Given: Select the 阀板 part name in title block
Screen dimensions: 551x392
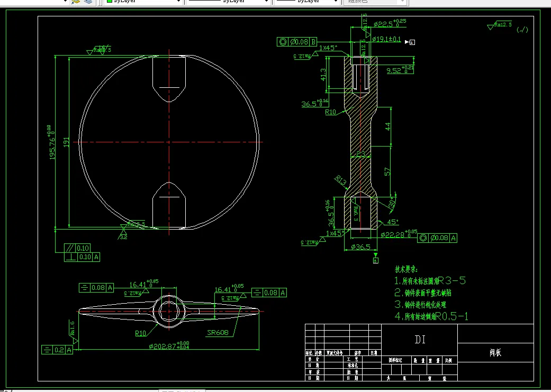Looking at the screenshot, I should [495, 353].
